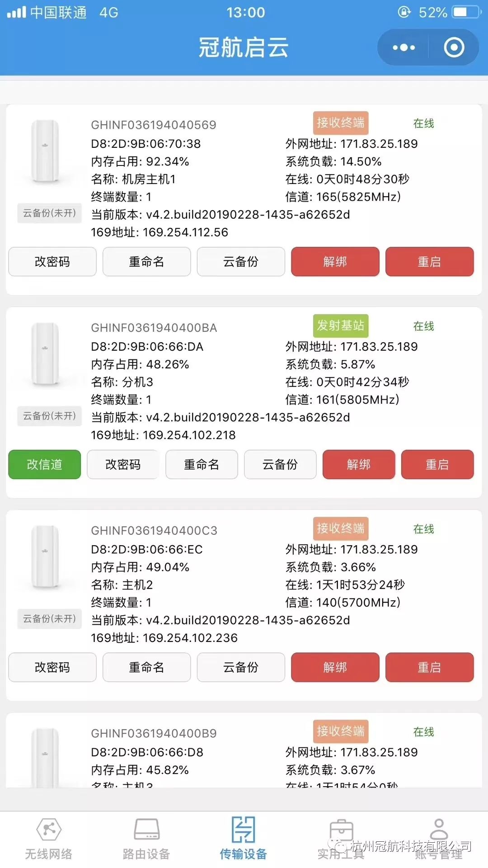Tap device image for 机房主机1
This screenshot has width=488, height=868.
45,151
